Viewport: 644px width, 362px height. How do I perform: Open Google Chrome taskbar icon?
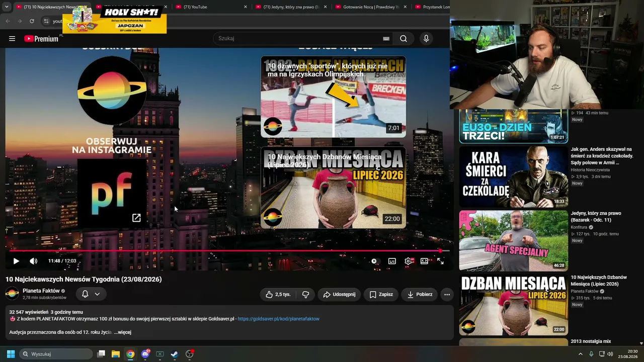point(130,354)
